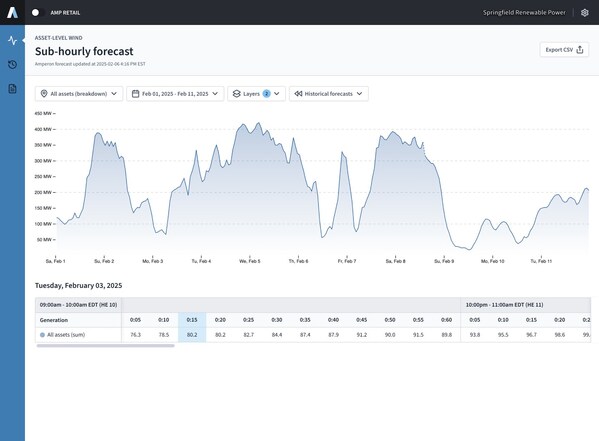Click the calendar icon in date range

point(135,94)
